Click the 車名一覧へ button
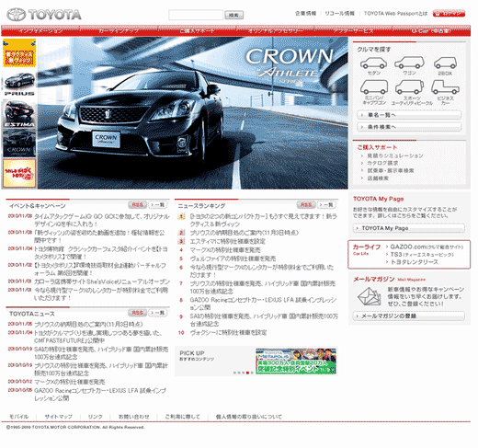This screenshot has height=448, width=478. click(409, 115)
